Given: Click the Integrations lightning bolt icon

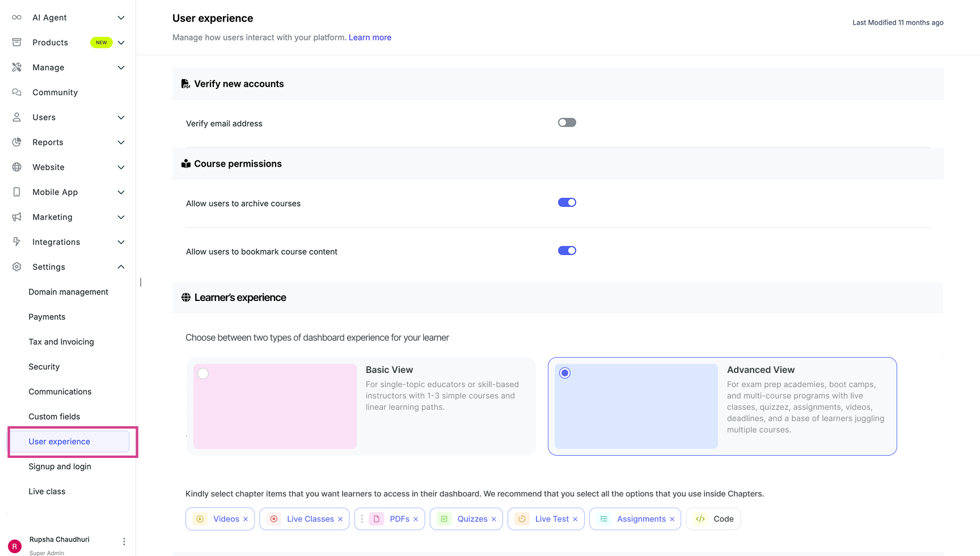Looking at the screenshot, I should coord(17,242).
